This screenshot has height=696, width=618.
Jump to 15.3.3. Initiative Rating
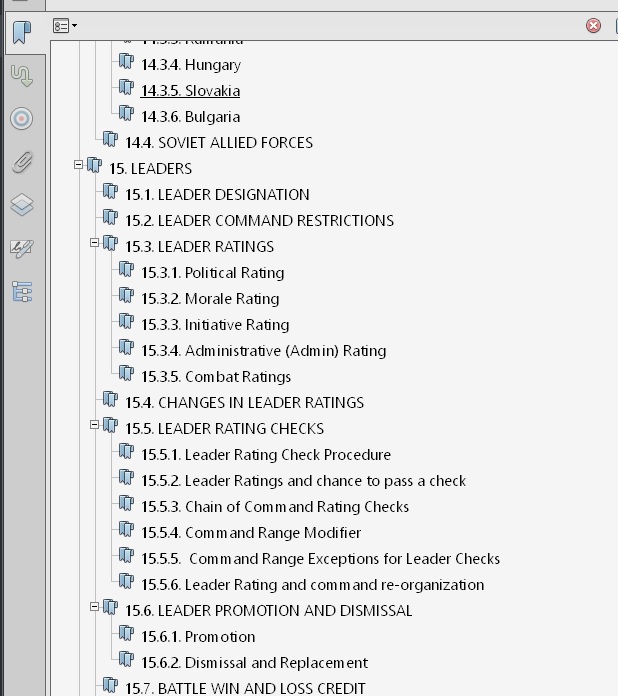(x=215, y=324)
